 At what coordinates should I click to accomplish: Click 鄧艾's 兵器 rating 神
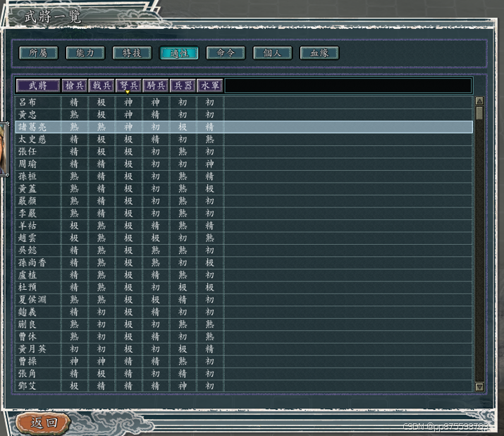pos(183,386)
